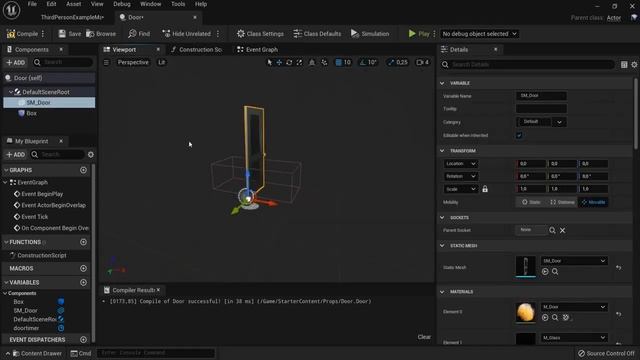Click M_Door material thumbnail swatch
The height and width of the screenshot is (360, 640).
point(526,313)
